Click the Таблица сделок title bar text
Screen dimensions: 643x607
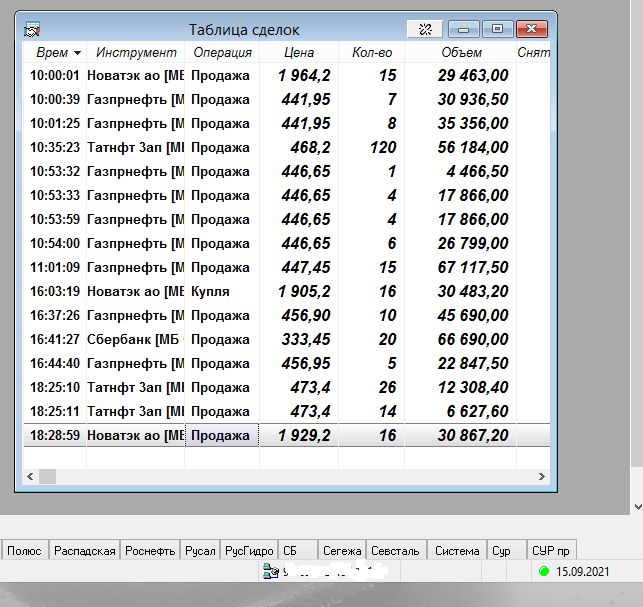[x=244, y=30]
